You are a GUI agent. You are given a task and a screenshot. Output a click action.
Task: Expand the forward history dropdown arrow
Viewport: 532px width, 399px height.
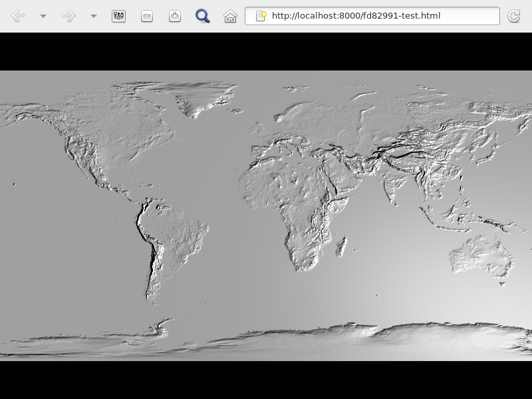coord(94,16)
